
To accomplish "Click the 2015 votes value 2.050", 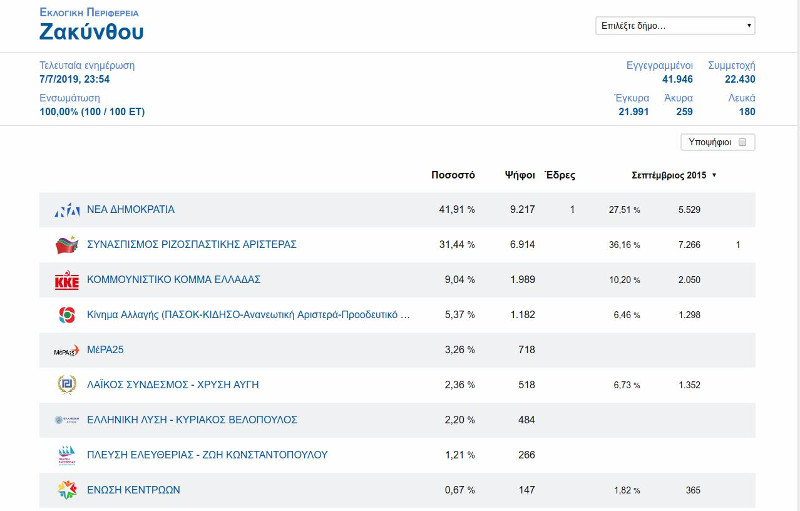I will coord(689,280).
